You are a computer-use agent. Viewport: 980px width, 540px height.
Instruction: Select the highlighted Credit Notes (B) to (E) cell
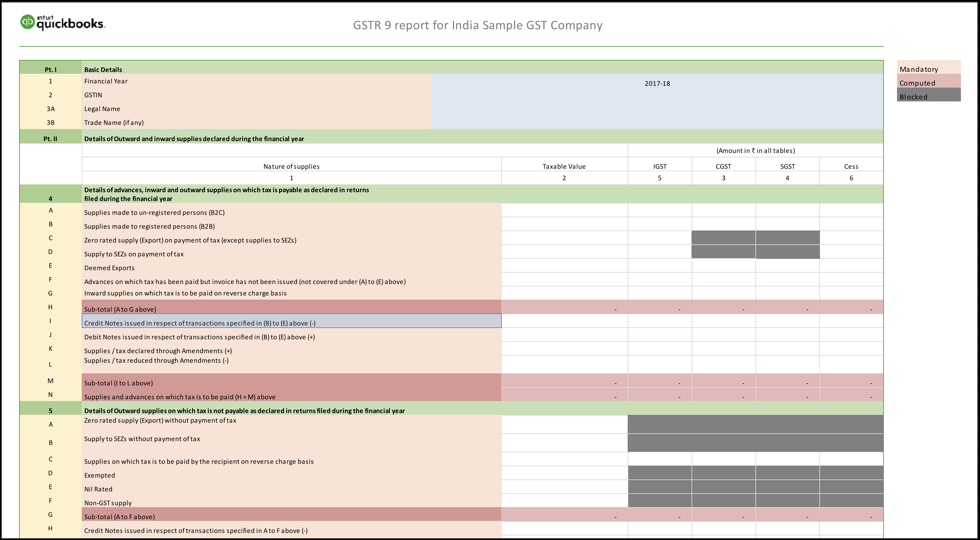tap(291, 321)
